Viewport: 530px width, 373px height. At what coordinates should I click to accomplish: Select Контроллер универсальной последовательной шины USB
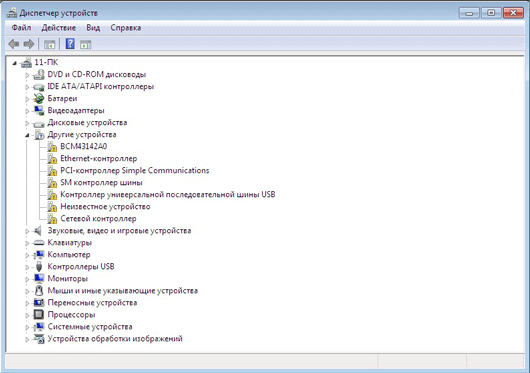(x=168, y=195)
